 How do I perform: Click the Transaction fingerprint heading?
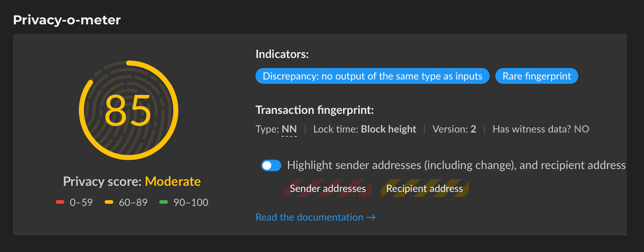click(x=315, y=110)
